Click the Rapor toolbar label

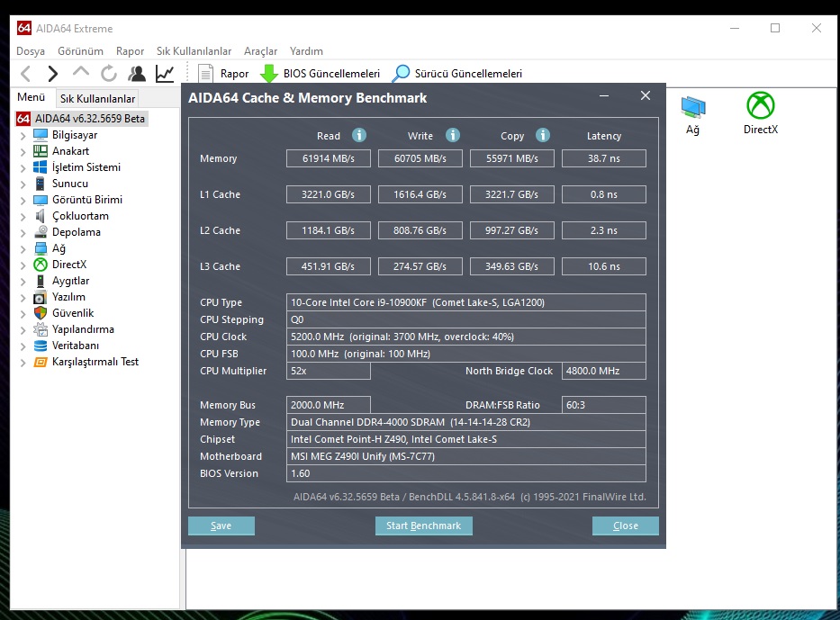pos(235,74)
